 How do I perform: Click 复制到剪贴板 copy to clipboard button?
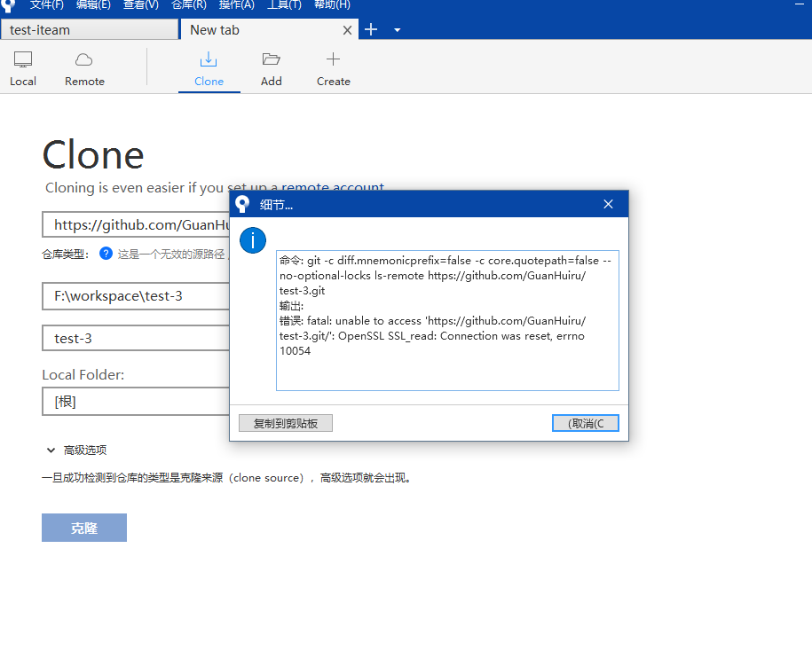(286, 423)
